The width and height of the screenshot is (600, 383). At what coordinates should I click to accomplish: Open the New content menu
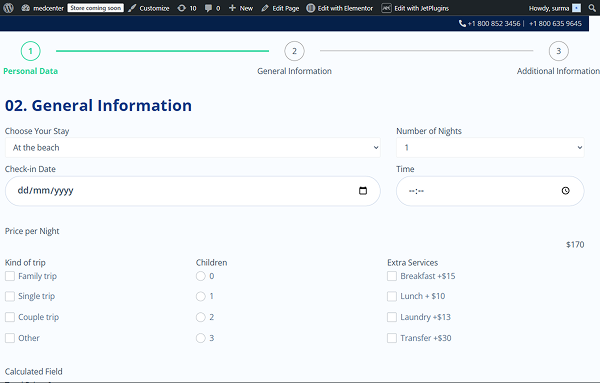tap(241, 8)
